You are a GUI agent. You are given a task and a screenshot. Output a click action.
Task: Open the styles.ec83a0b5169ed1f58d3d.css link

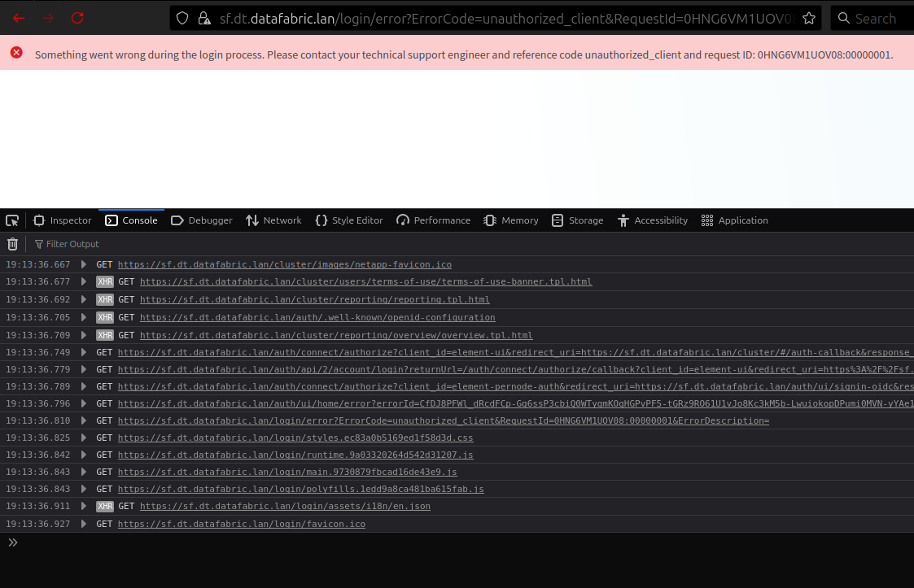(x=295, y=438)
